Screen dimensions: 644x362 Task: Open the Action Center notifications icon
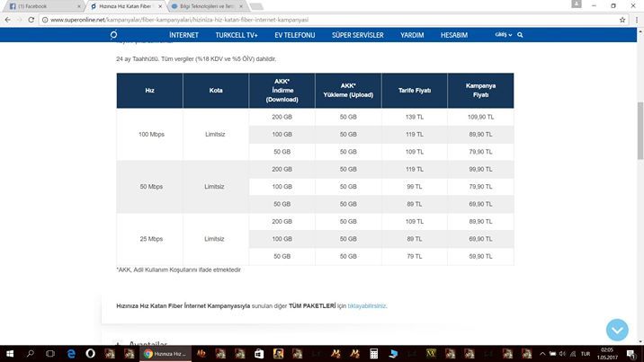[631, 353]
